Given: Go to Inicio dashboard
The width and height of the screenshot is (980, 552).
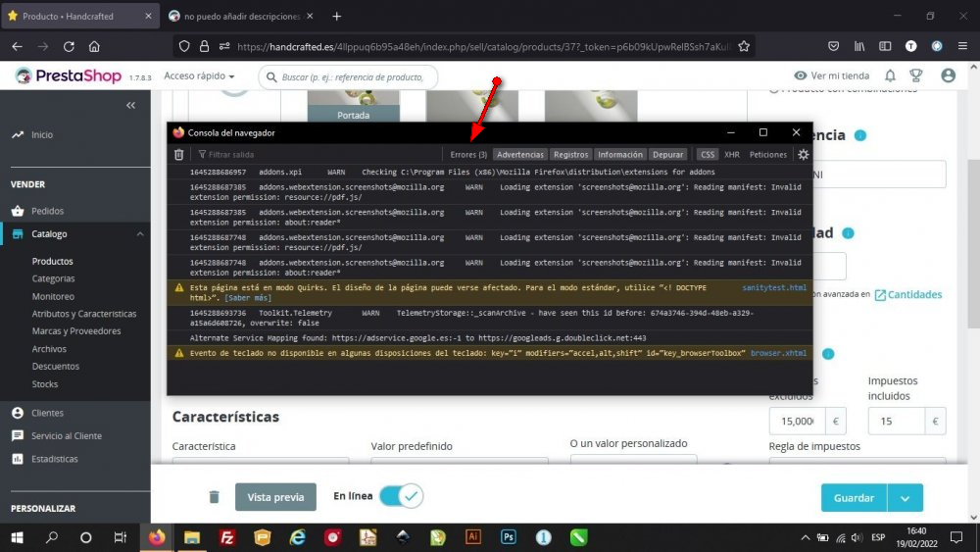Looking at the screenshot, I should (x=42, y=134).
